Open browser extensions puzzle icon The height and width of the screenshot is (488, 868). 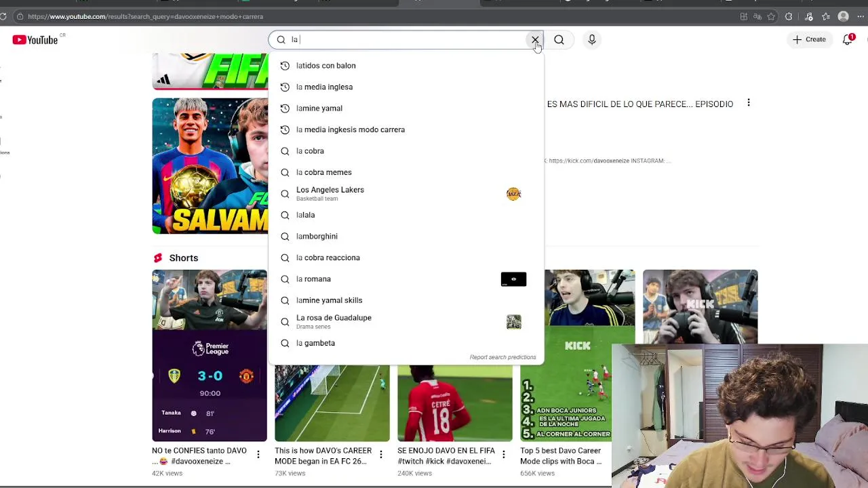(x=789, y=16)
